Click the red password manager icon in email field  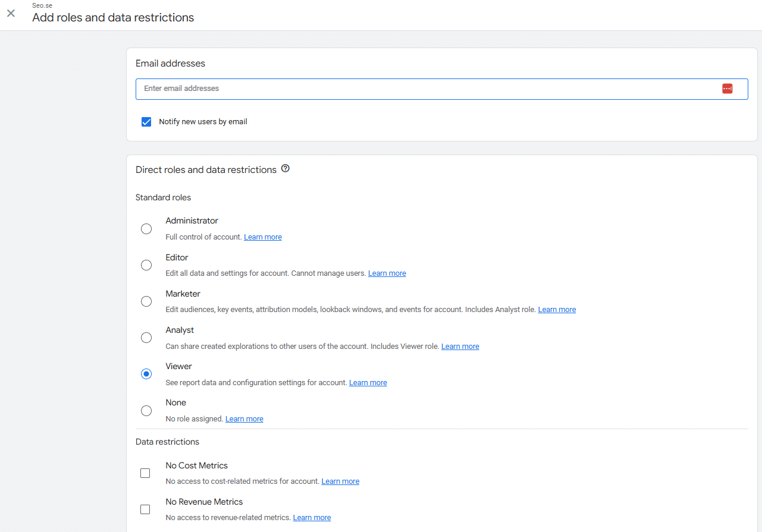tap(727, 89)
